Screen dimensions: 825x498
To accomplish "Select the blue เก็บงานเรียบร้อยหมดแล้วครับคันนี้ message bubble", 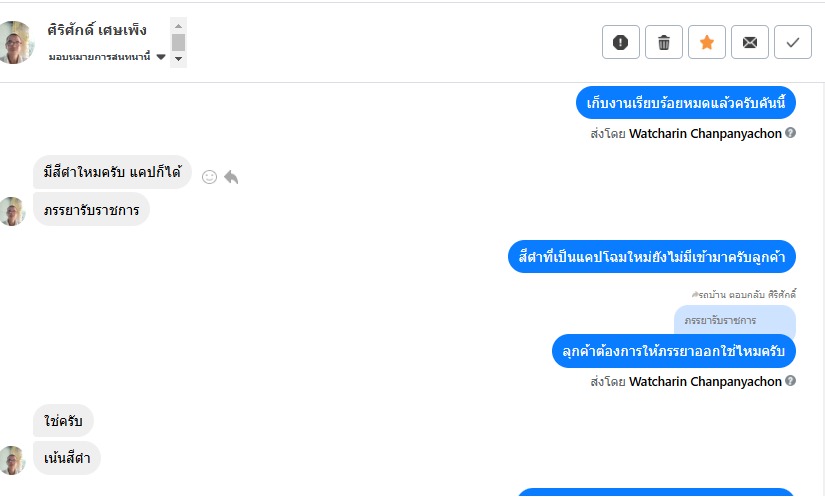I will click(686, 103).
